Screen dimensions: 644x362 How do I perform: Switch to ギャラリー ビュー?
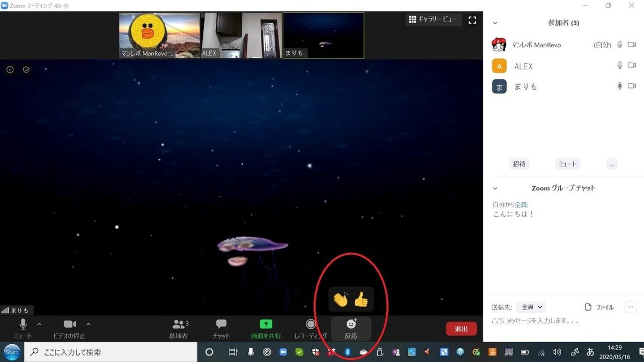pyautogui.click(x=433, y=19)
